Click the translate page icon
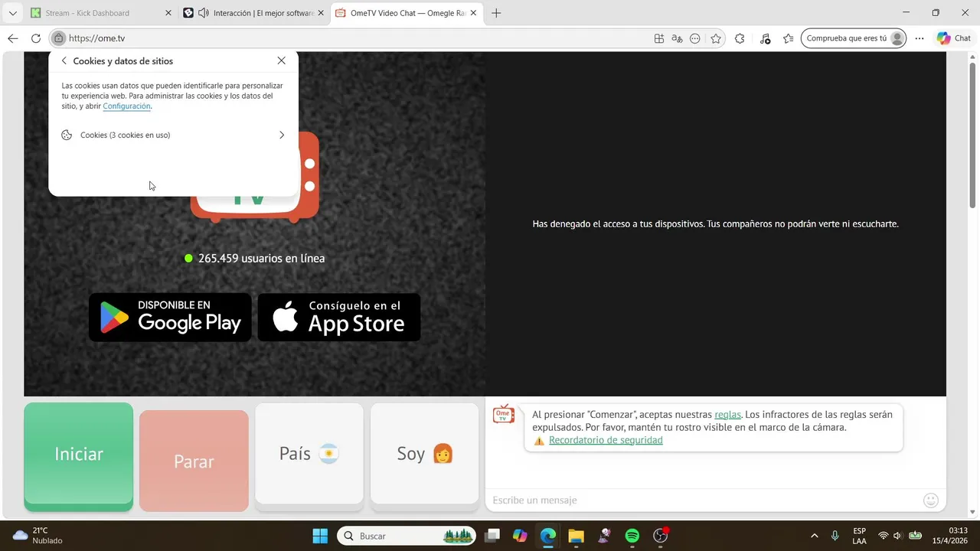 [677, 38]
